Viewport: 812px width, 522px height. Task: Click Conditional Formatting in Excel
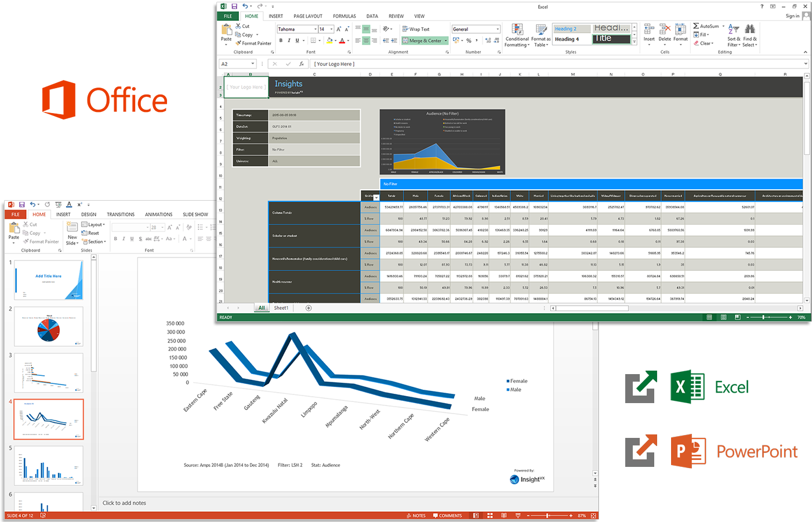tap(517, 35)
